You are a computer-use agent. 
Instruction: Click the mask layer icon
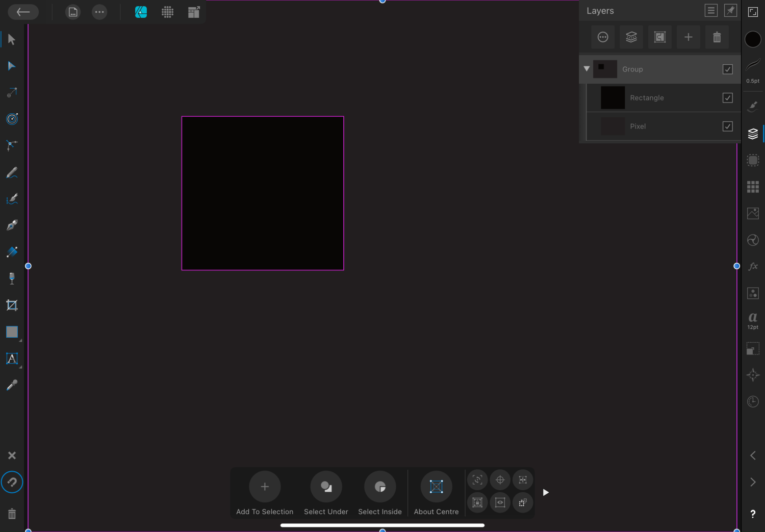660,37
